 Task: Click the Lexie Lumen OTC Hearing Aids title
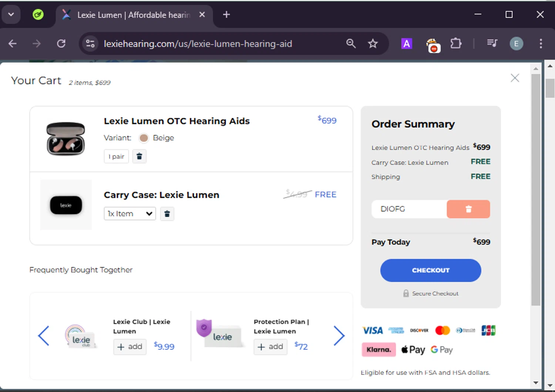(176, 121)
